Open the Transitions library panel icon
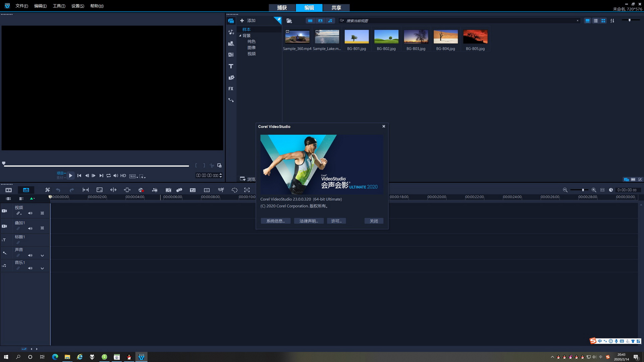The width and height of the screenshot is (644, 362). click(x=231, y=55)
